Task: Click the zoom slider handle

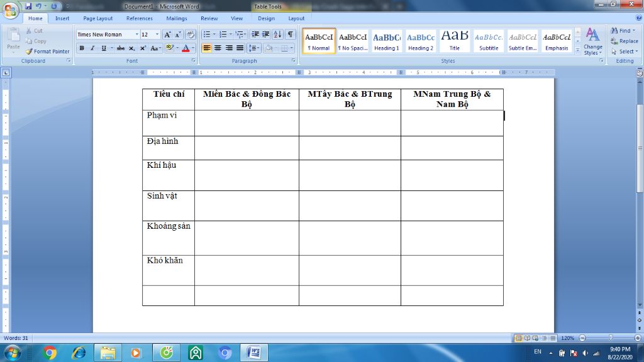Action: pyautogui.click(x=611, y=337)
